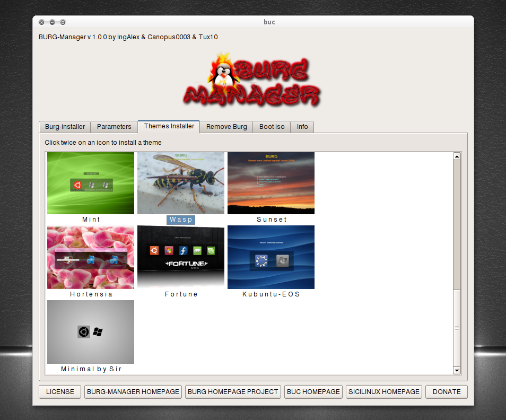Open the LICENSE button
Screen dimensions: 506x420
click(x=60, y=391)
